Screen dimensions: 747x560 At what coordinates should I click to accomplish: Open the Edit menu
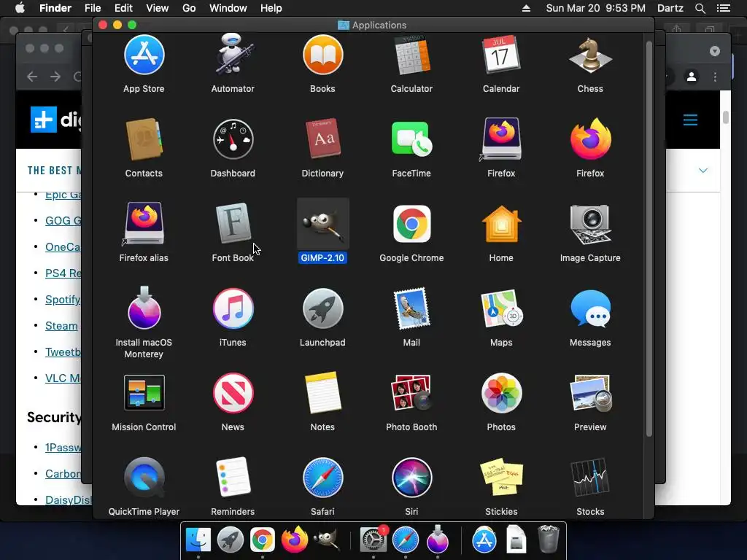[123, 8]
